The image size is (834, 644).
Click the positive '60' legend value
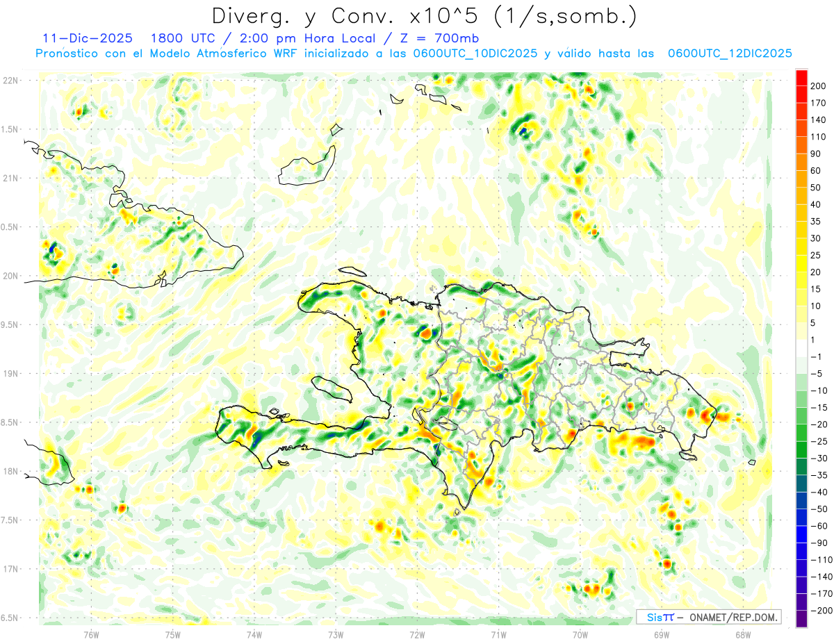click(x=816, y=171)
